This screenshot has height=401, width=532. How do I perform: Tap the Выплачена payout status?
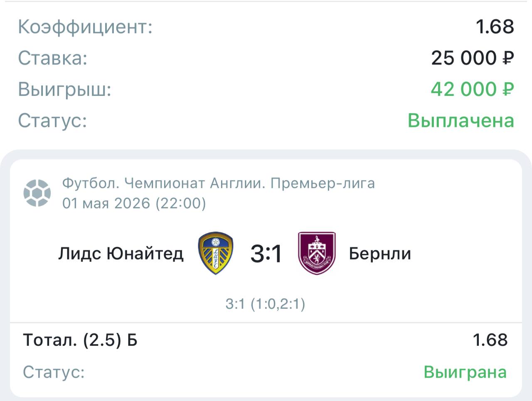[461, 121]
